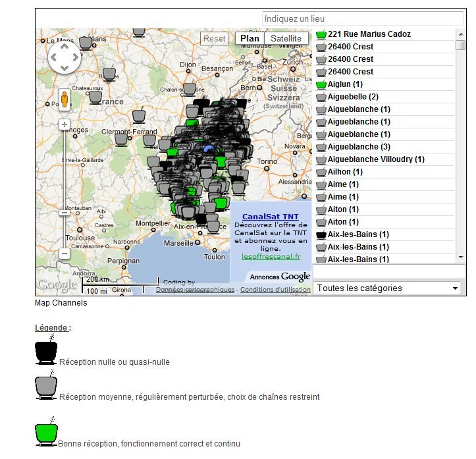Image resolution: width=476 pixels, height=459 pixels.
Task: Pan the map down with arrow control
Action: pos(65,68)
